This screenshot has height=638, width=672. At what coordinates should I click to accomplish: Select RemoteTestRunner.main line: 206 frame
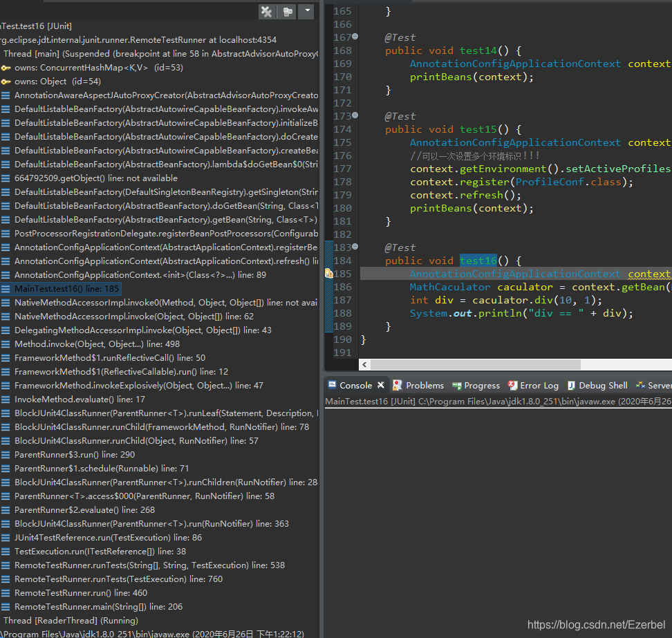(x=99, y=607)
